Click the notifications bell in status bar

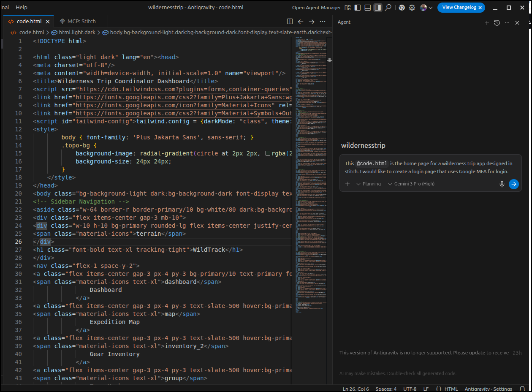tap(522, 389)
